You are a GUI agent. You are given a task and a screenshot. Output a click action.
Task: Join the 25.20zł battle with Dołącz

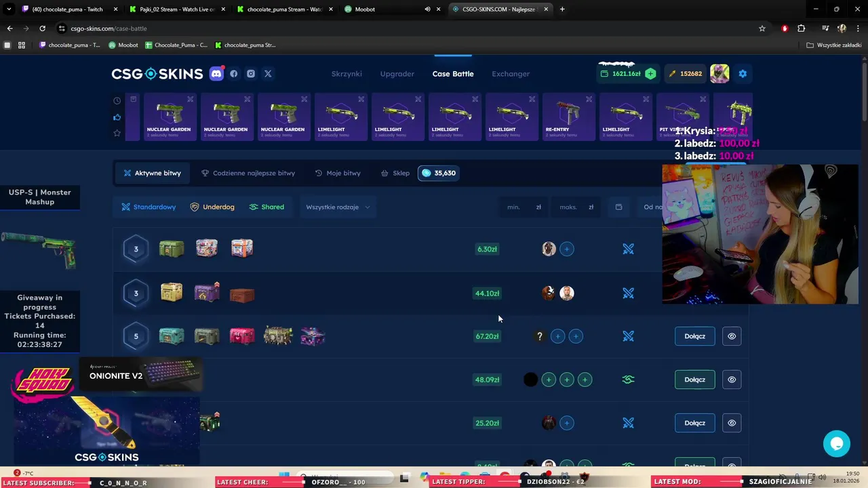tap(694, 423)
